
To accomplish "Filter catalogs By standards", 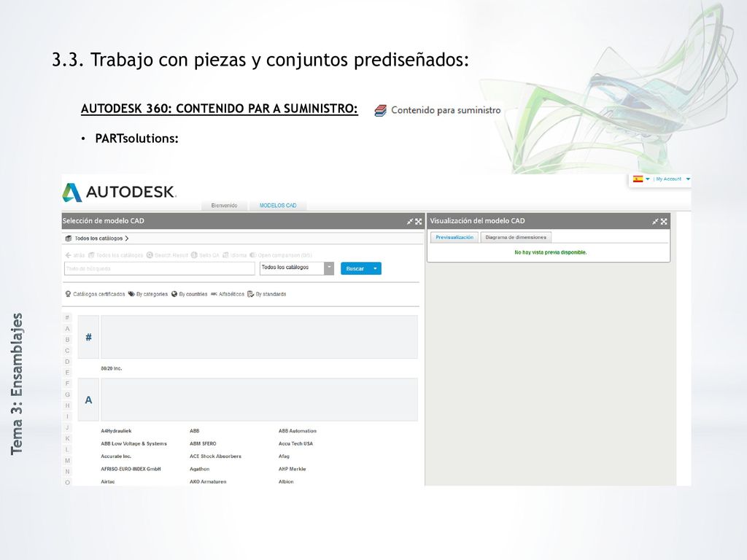I will (267, 295).
